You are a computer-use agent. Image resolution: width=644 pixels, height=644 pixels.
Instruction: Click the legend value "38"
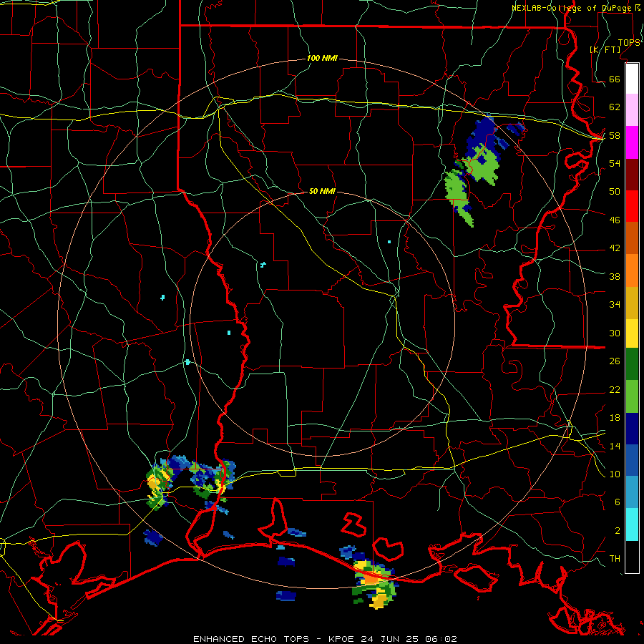615,277
